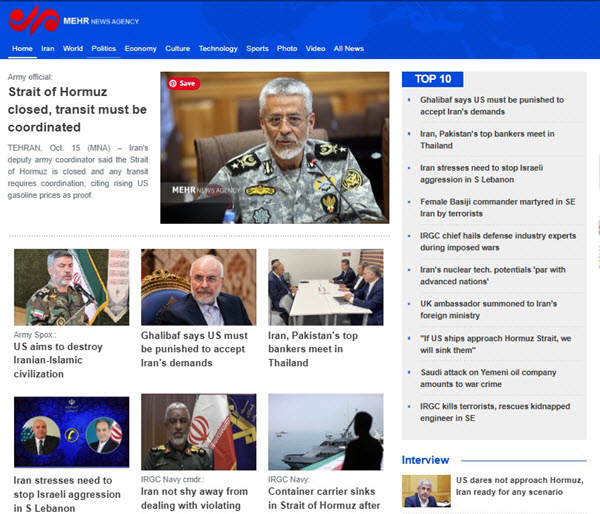Image resolution: width=600 pixels, height=514 pixels.
Task: Click the IRGC Navy commander thumbnail
Action: pos(199,432)
